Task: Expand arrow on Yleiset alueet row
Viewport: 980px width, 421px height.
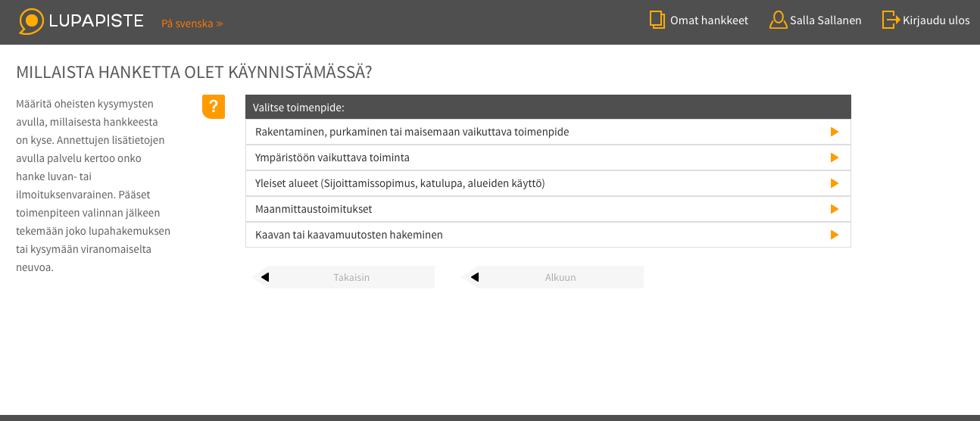Action: tap(835, 183)
